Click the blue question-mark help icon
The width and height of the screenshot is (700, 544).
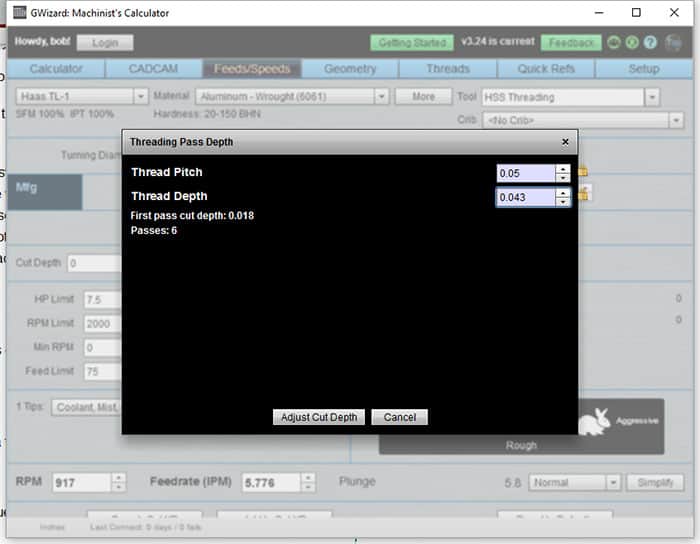tap(650, 42)
